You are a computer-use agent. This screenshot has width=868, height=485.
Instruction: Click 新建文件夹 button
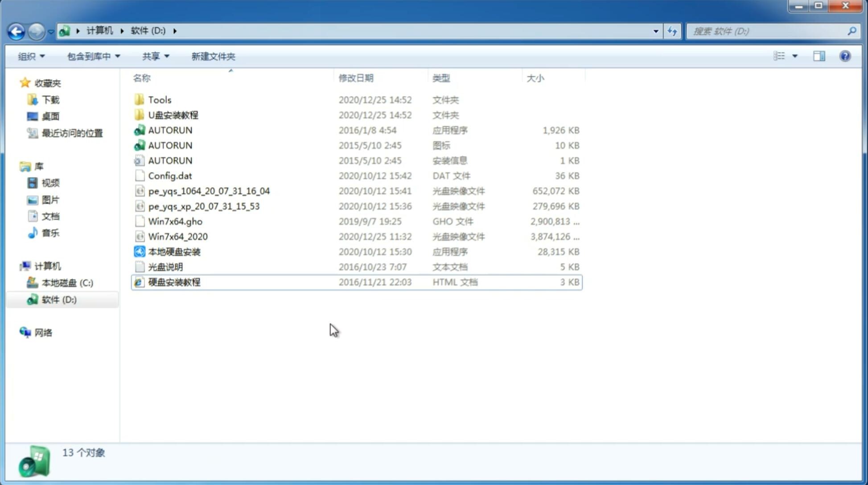click(214, 56)
